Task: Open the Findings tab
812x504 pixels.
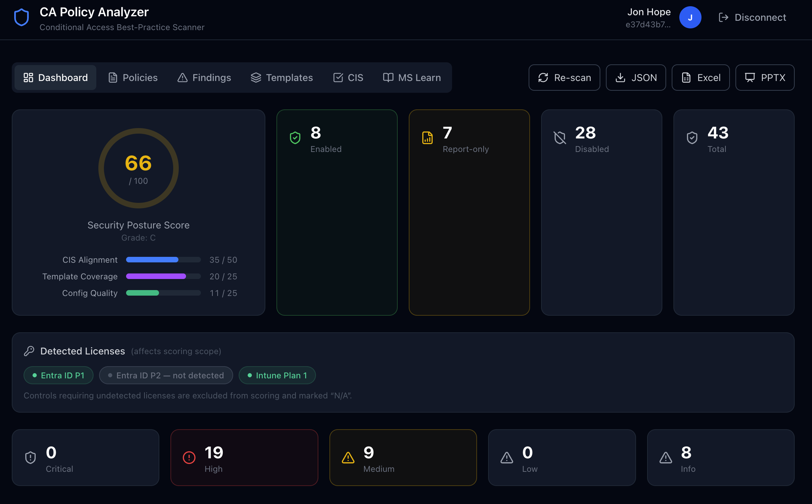Action: click(204, 78)
